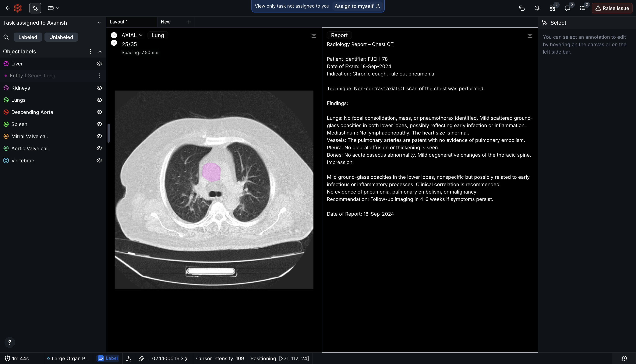Hide the Spleen label
The height and width of the screenshot is (364, 636).
tap(99, 124)
